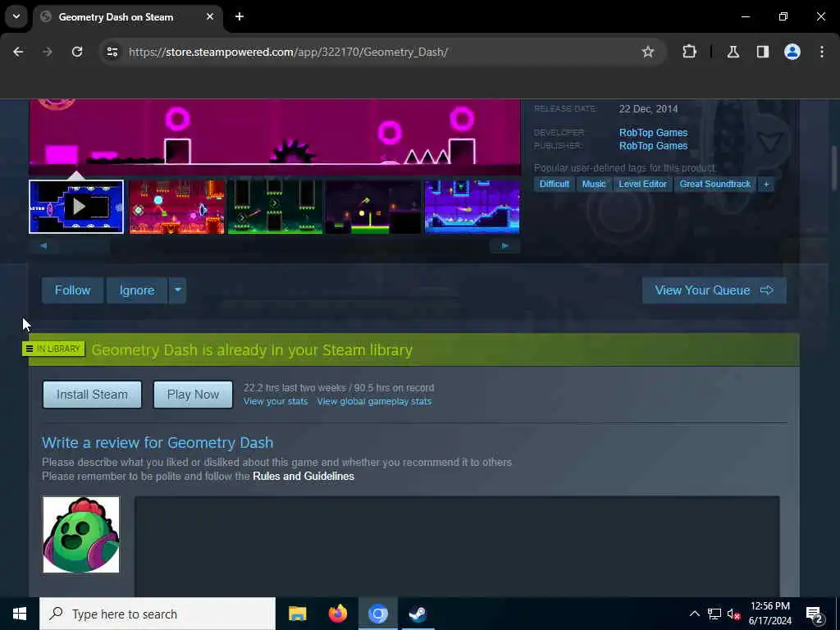The width and height of the screenshot is (840, 630).
Task: Click into the review text area
Action: tap(457, 546)
